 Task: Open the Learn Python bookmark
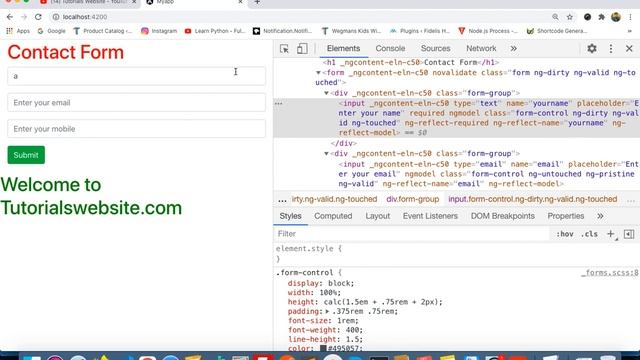[x=215, y=31]
